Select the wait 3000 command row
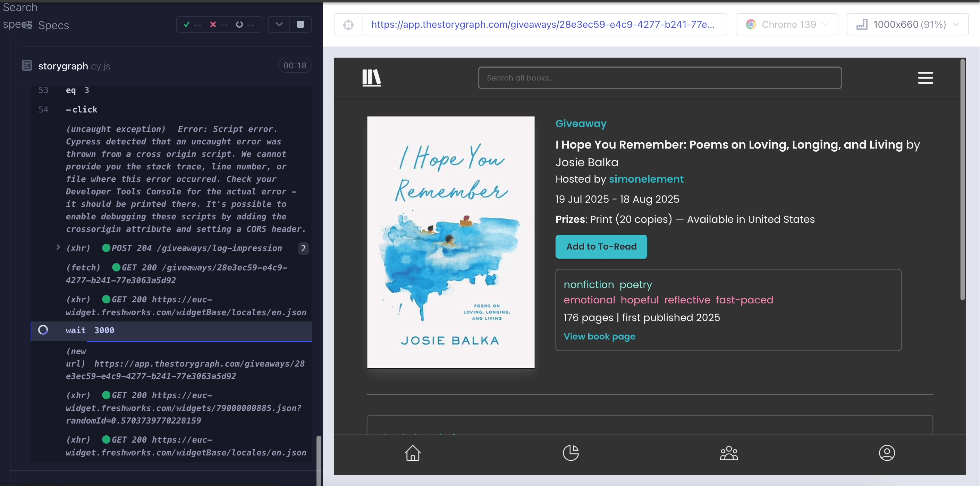 click(x=171, y=330)
